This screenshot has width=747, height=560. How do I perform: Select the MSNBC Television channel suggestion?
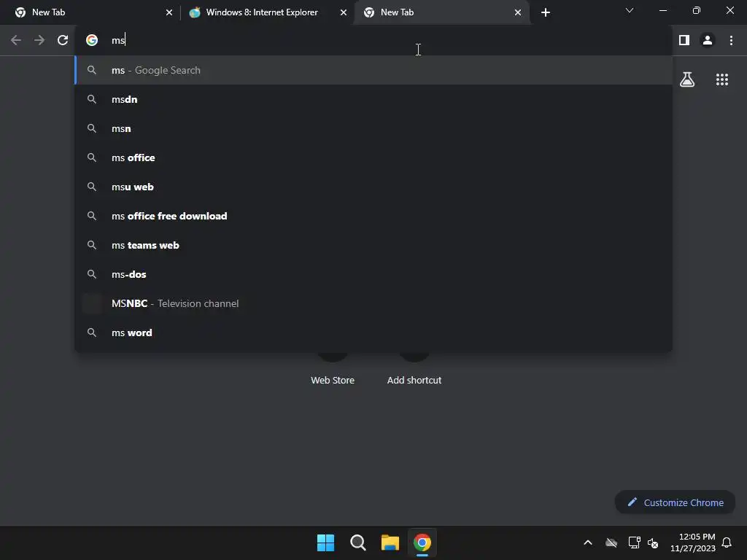373,304
